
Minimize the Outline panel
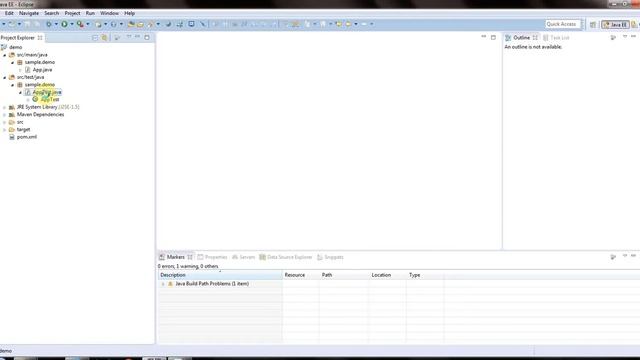click(x=633, y=37)
